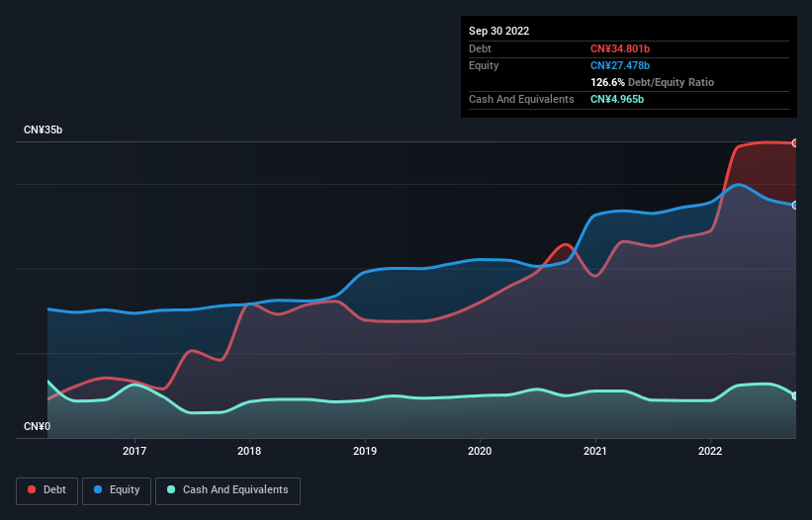Click the Equity value CN¥27.478b
The height and width of the screenshot is (520, 812).
[620, 65]
